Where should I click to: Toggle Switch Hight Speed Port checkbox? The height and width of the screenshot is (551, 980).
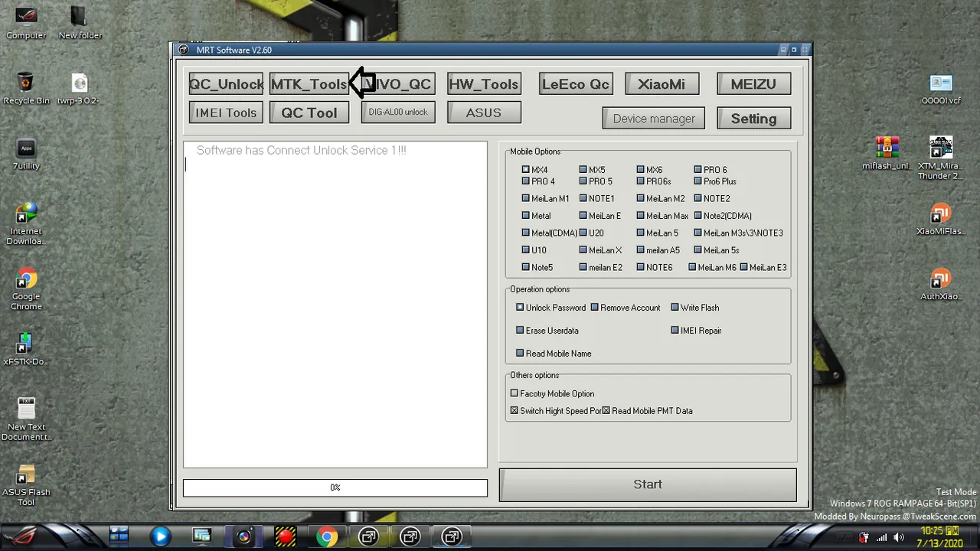514,411
